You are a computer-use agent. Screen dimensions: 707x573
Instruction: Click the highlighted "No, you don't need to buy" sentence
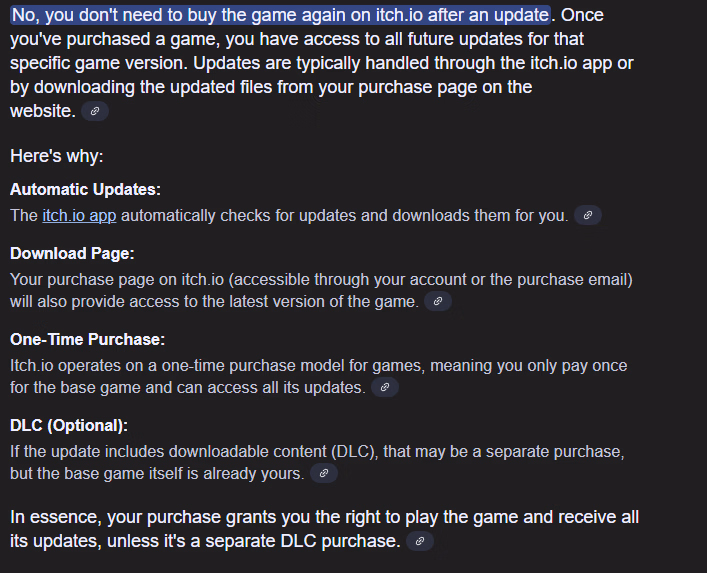pos(280,16)
